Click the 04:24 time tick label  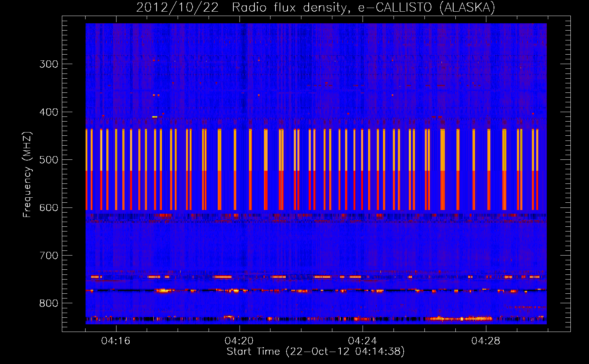pos(363,341)
